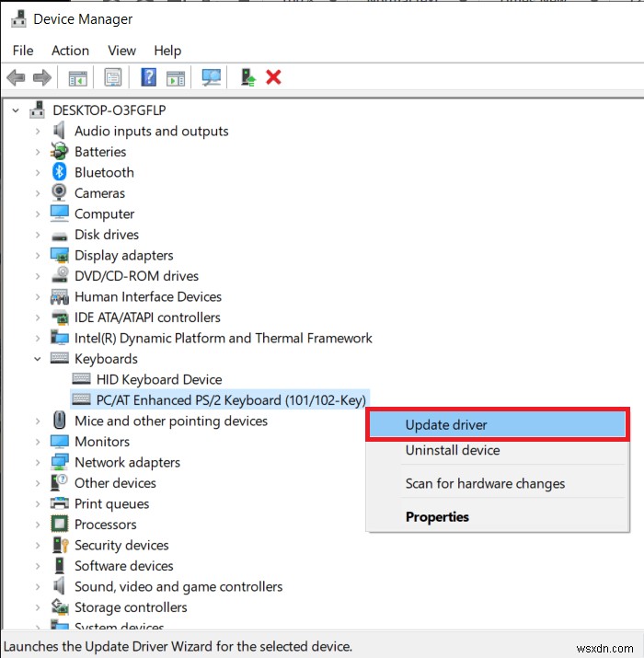Click the Security devices key icon
644x658 pixels.
pyautogui.click(x=60, y=545)
